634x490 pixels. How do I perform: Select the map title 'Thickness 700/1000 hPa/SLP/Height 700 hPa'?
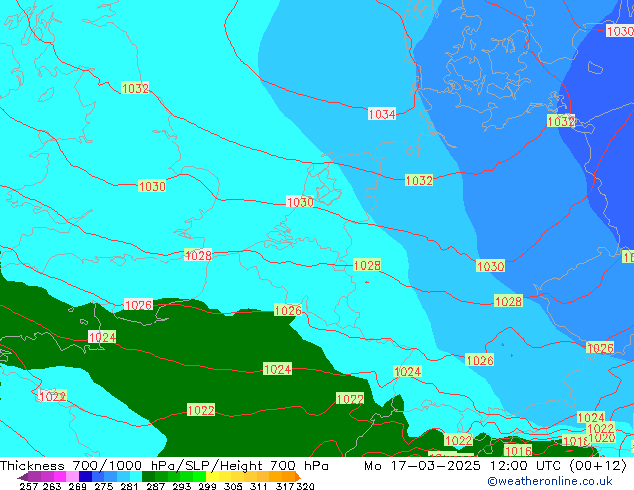(164, 466)
